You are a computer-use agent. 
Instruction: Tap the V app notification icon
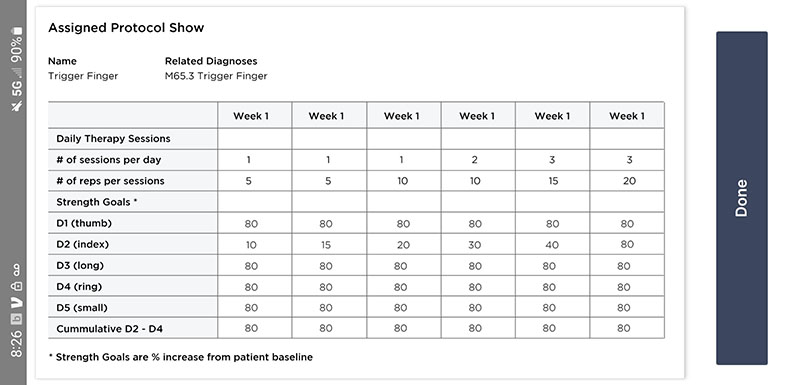(x=17, y=302)
